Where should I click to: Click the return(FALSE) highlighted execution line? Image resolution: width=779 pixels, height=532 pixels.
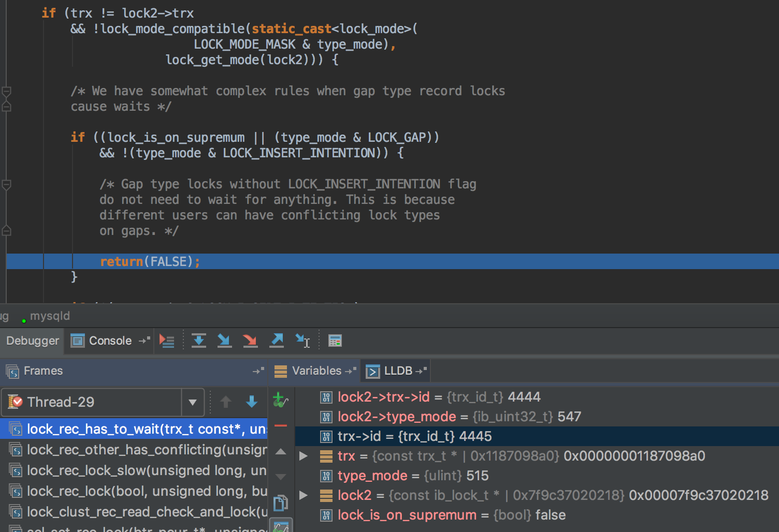pyautogui.click(x=393, y=261)
